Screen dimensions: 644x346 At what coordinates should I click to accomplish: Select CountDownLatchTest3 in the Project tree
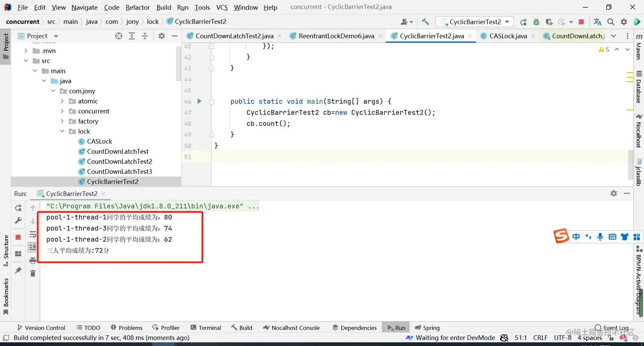tap(119, 171)
